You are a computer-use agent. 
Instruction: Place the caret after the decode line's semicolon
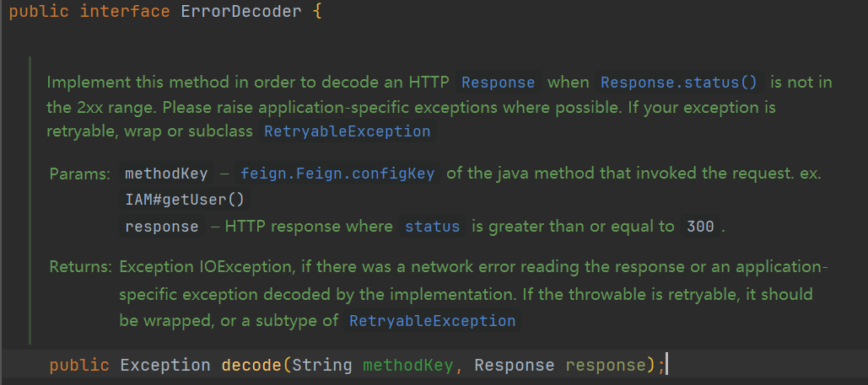click(667, 365)
